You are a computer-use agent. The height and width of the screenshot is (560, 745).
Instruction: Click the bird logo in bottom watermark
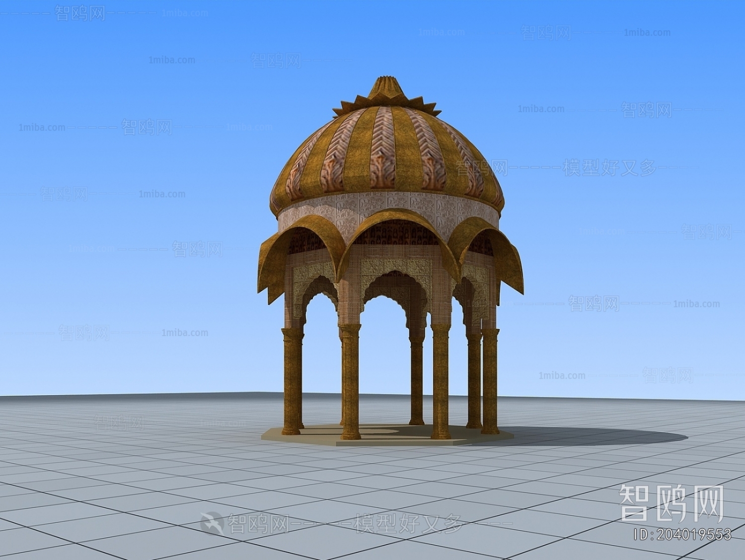tap(213, 521)
